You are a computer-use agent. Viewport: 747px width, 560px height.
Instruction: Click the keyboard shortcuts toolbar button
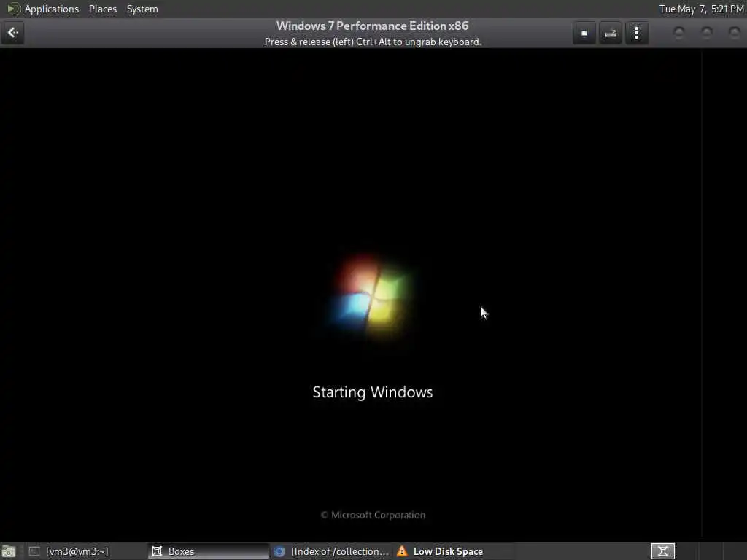click(x=611, y=33)
